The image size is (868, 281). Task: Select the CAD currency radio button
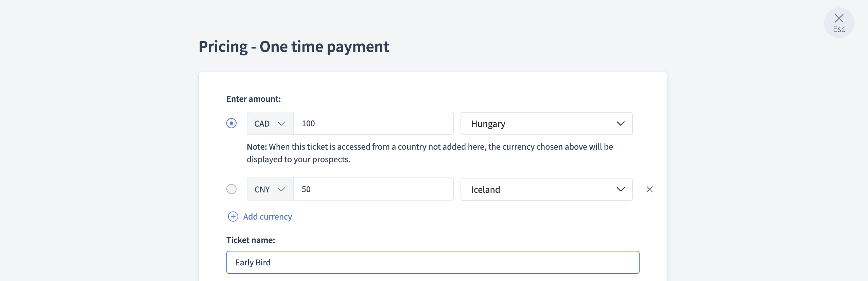(231, 123)
